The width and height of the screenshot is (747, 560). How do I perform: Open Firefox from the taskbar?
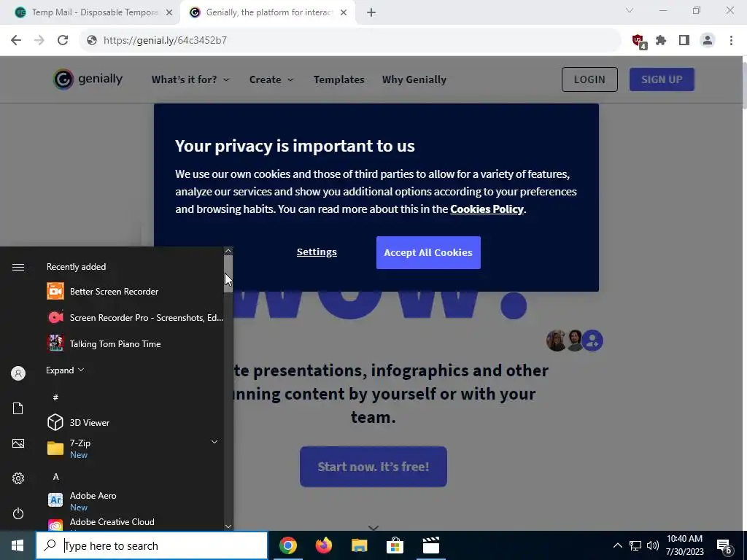pyautogui.click(x=323, y=545)
